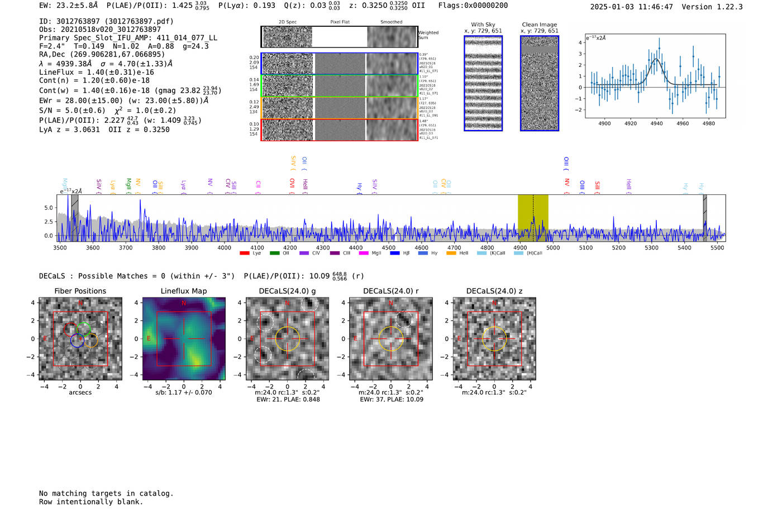Select the green-bordered fiber spectrum row
The height and width of the screenshot is (532, 782).
(340, 86)
